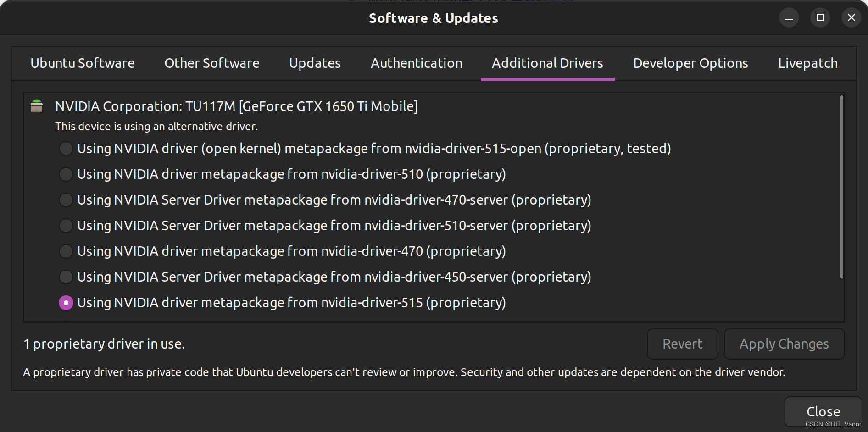Select nvidia-driver-510 proprietary radio button
The width and height of the screenshot is (868, 432).
coord(66,174)
